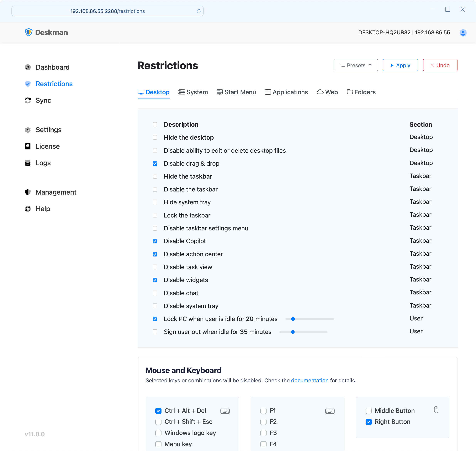Check the Windows logo key checkbox
Viewport: 476px width, 451px height.
click(x=158, y=433)
